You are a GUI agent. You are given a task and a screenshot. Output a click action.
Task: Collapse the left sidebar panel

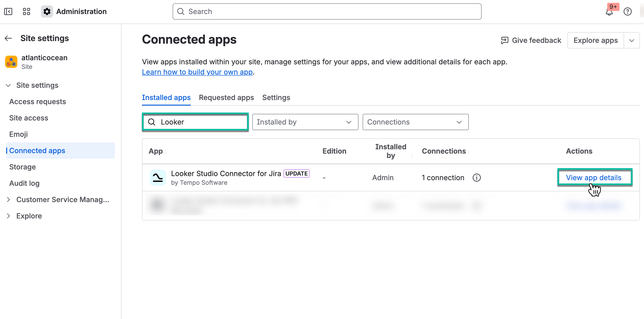click(x=8, y=11)
